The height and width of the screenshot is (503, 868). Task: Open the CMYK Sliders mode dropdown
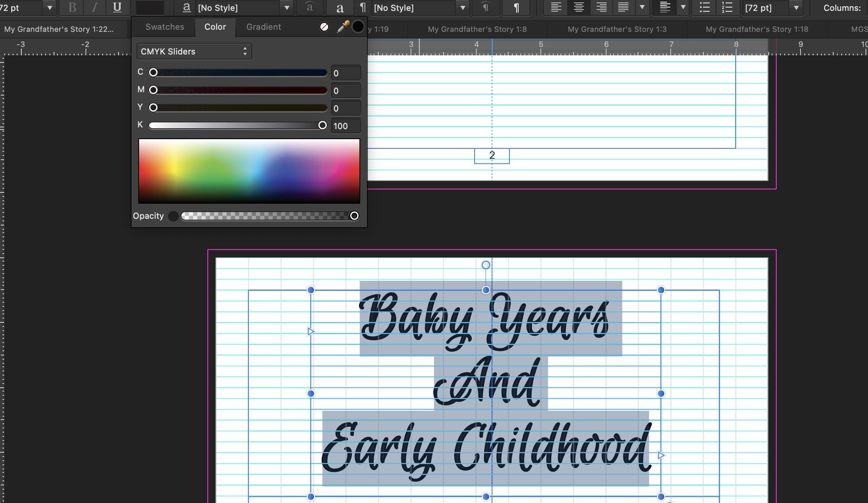(194, 51)
